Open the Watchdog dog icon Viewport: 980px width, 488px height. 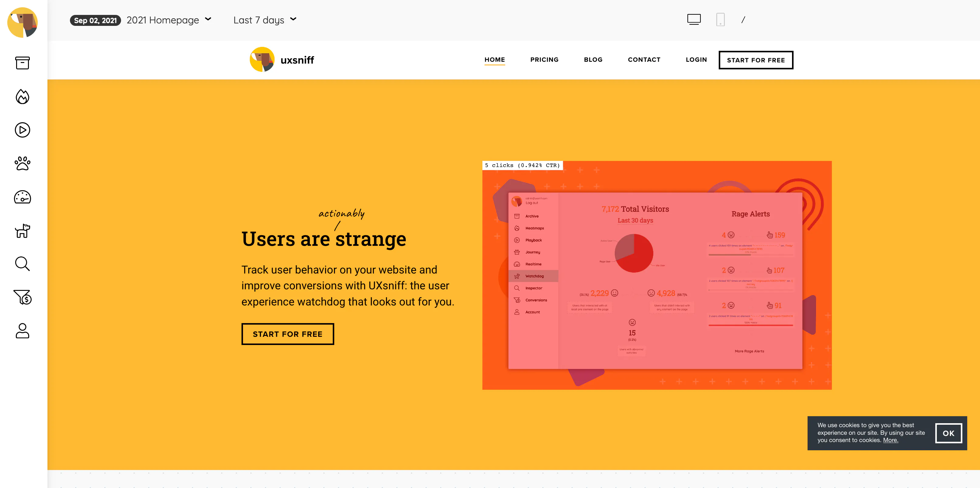tap(23, 231)
